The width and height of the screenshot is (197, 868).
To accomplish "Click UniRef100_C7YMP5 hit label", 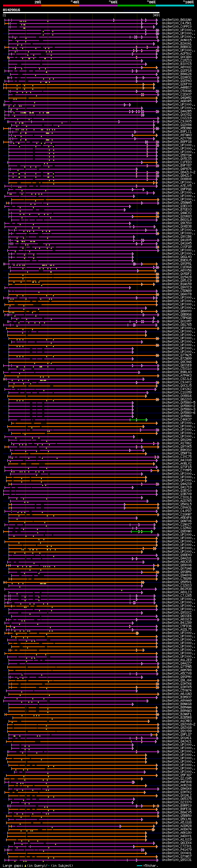I will click(177, 470).
